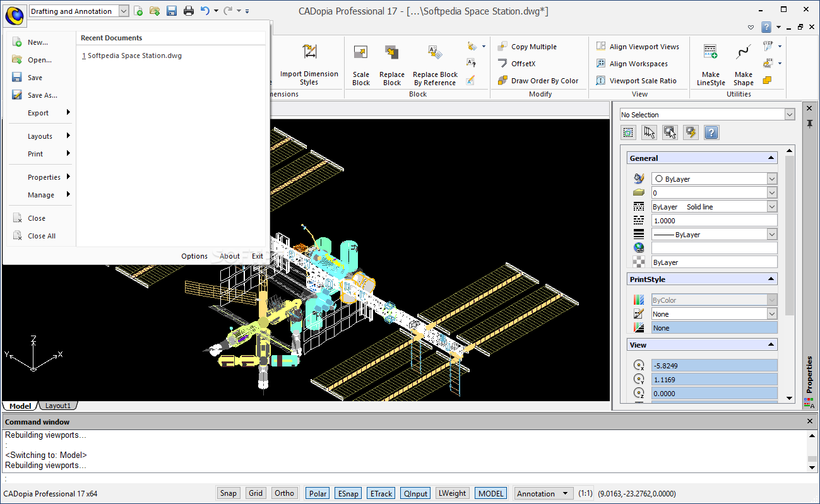820x504 pixels.
Task: Open the layer 0 dropdown
Action: (772, 192)
